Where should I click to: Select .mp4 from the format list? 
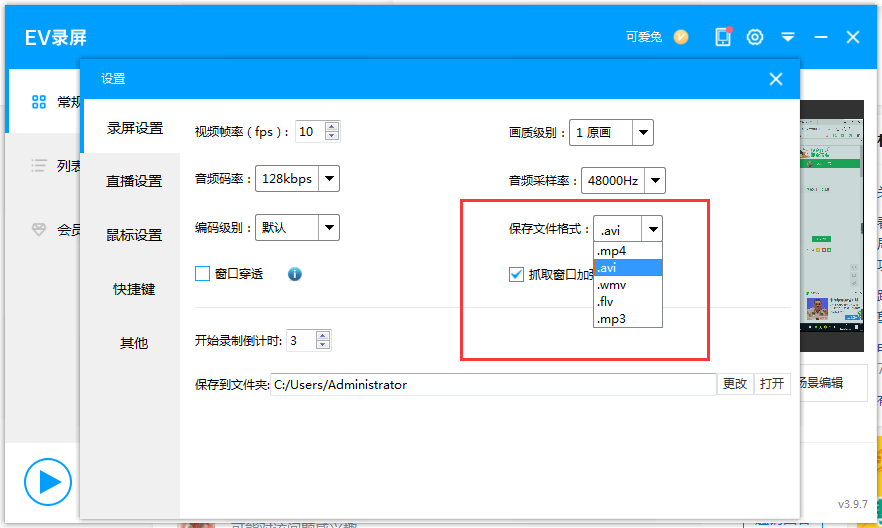click(x=628, y=251)
